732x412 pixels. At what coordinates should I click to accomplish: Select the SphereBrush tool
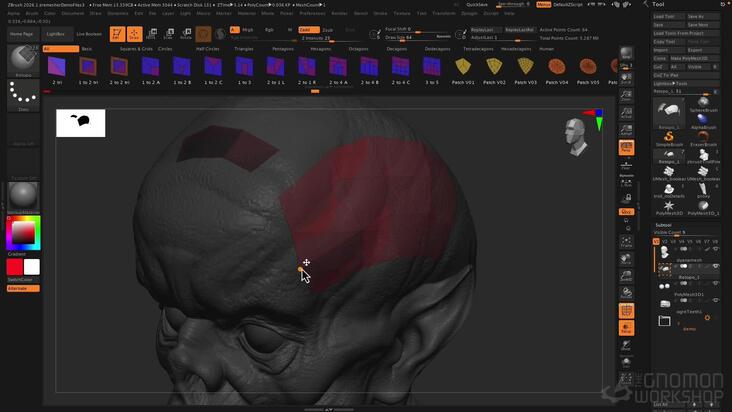[703, 105]
